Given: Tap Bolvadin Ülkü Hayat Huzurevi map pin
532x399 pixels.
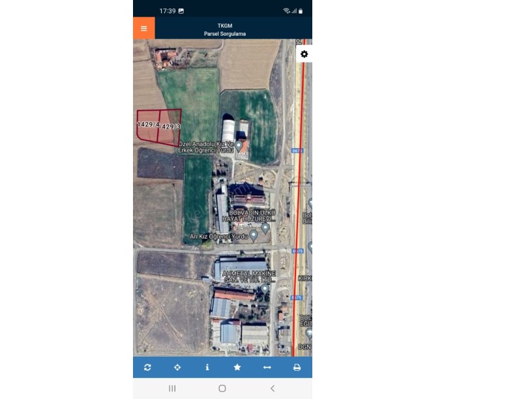Looking at the screenshot, I should 265,228.
